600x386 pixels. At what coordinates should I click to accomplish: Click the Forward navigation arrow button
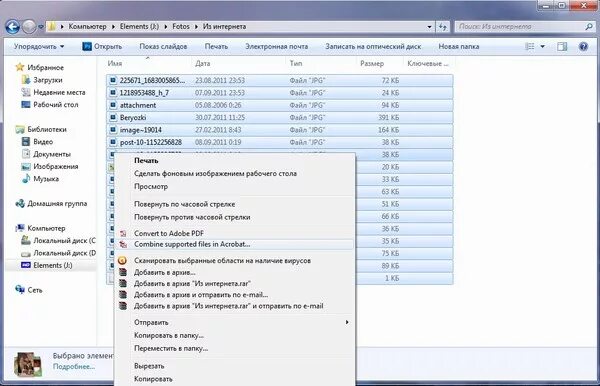(x=29, y=27)
